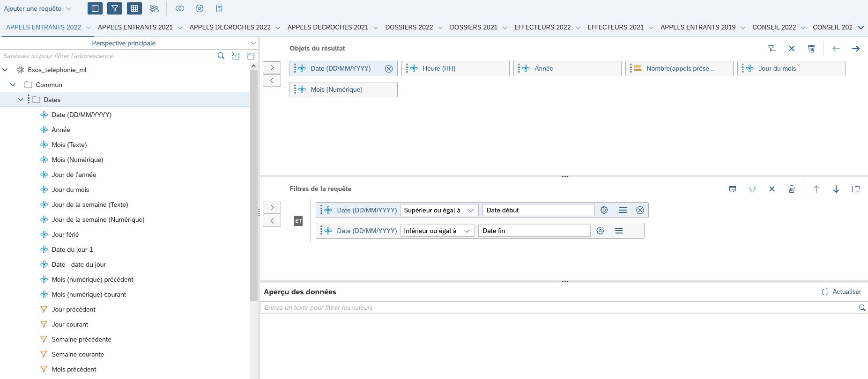The height and width of the screenshot is (379, 868).
Task: Open operand menu icon for Date fin filter
Action: [x=619, y=231]
